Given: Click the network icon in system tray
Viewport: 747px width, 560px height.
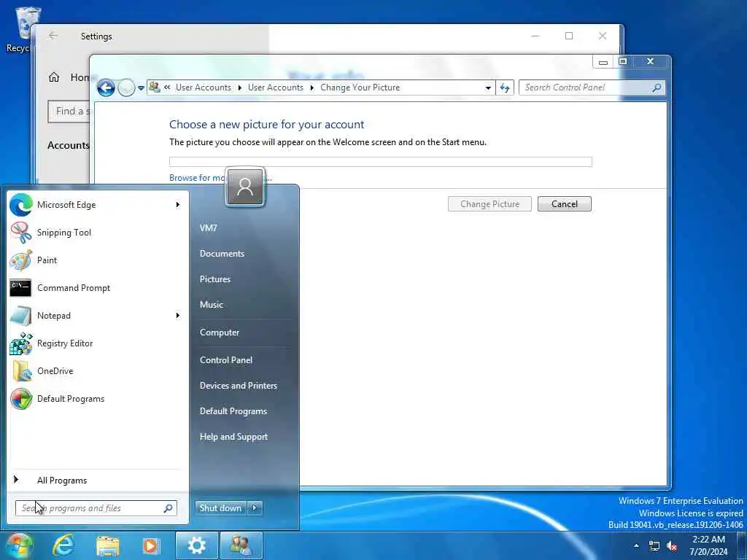Looking at the screenshot, I should (x=654, y=546).
